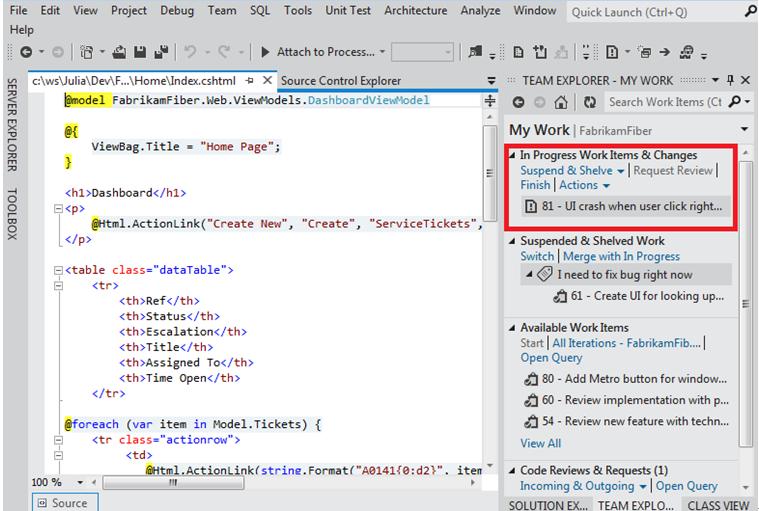Viewport: 759px width, 511px height.
Task: Open the Architecture menu
Action: (x=415, y=10)
